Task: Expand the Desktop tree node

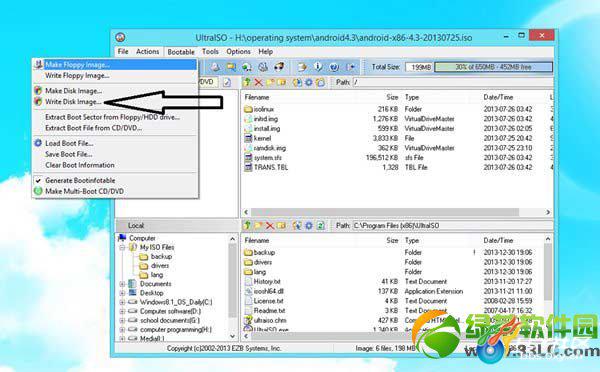Action: [122, 293]
